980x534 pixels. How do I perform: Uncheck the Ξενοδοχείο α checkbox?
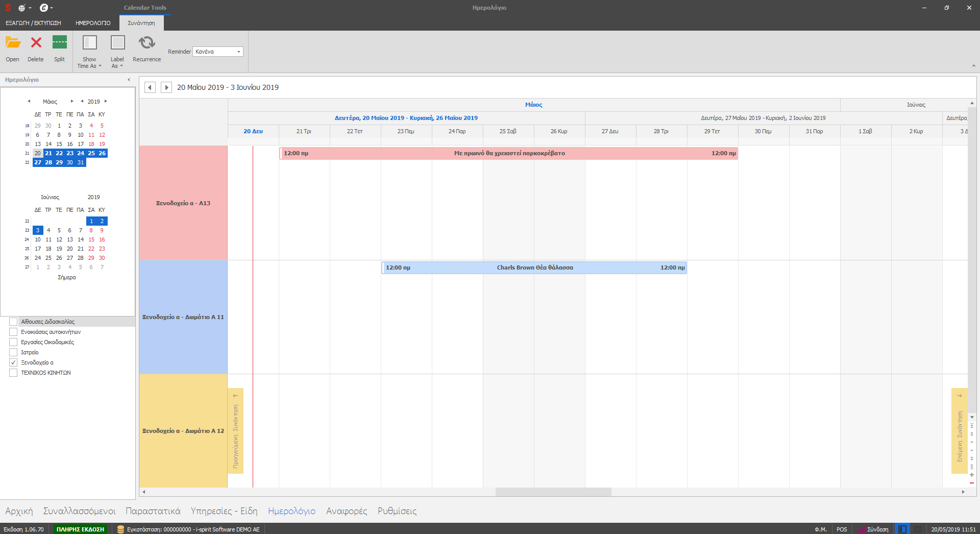13,362
